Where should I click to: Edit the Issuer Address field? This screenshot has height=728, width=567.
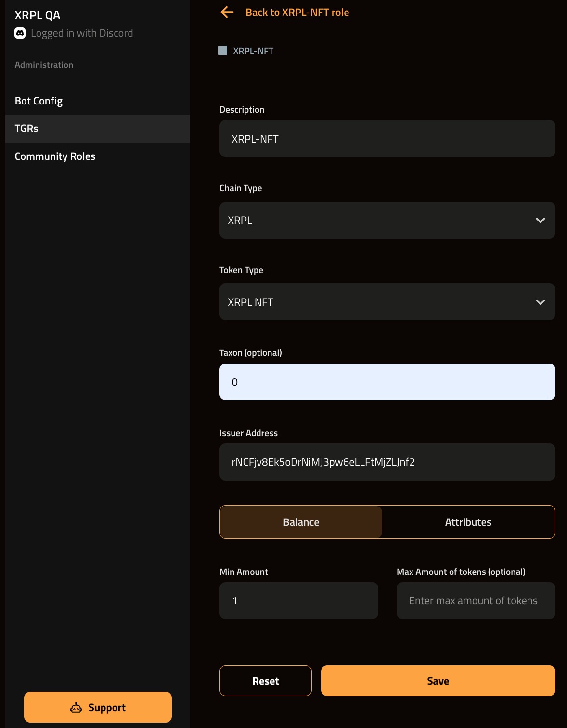point(387,462)
